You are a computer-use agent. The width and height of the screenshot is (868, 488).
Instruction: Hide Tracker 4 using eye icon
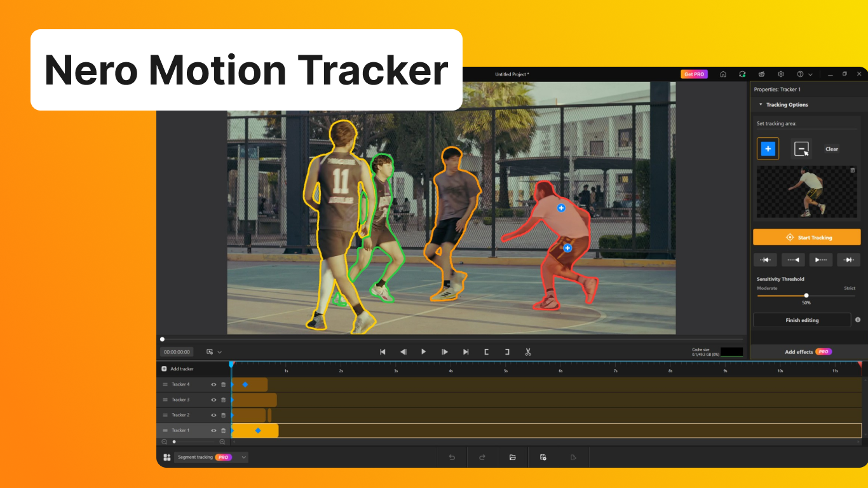pyautogui.click(x=214, y=384)
